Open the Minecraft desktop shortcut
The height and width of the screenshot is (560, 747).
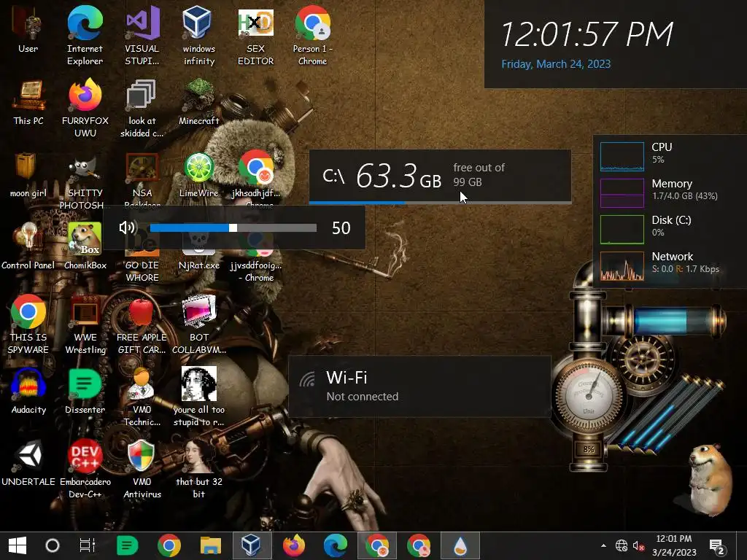click(x=198, y=102)
